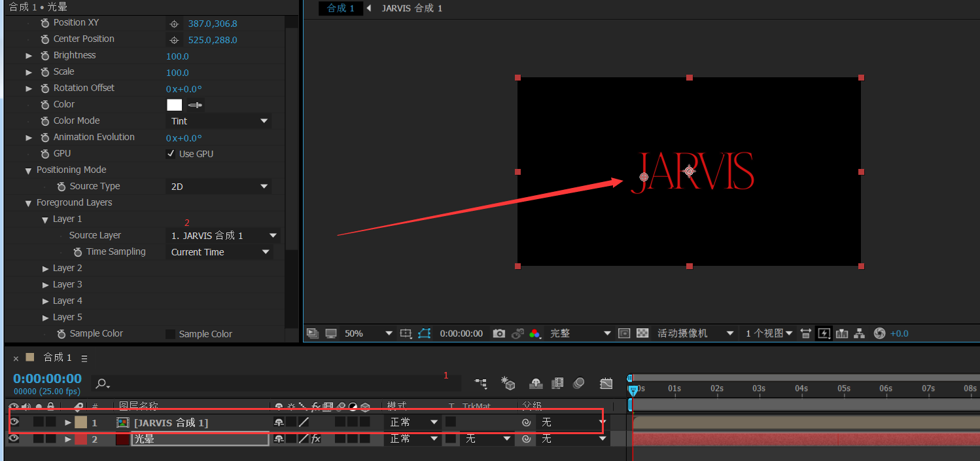Open the composition mini-flowchart in timeline
The width and height of the screenshot is (980, 461).
pyautogui.click(x=481, y=383)
